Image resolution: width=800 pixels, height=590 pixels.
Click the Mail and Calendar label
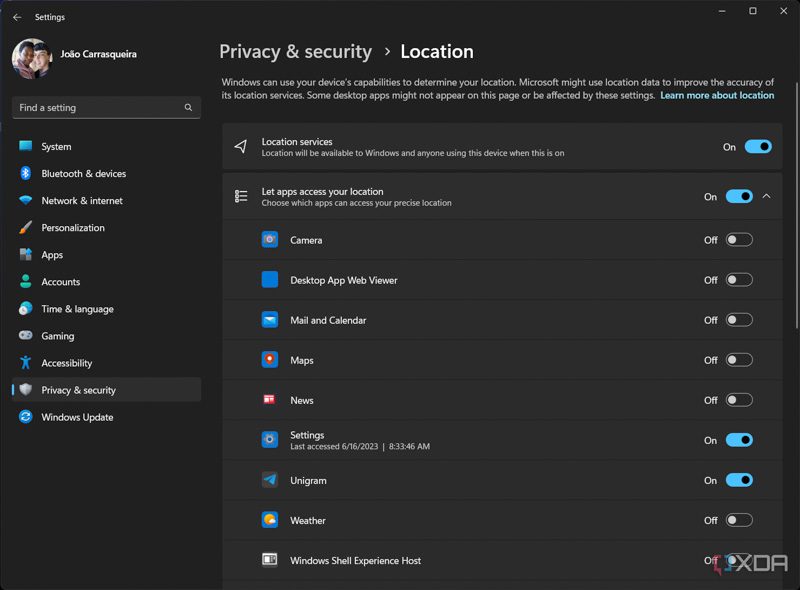[x=328, y=320]
